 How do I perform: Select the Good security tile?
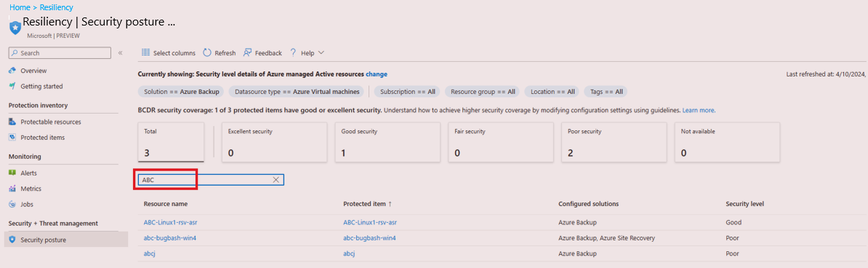click(388, 143)
